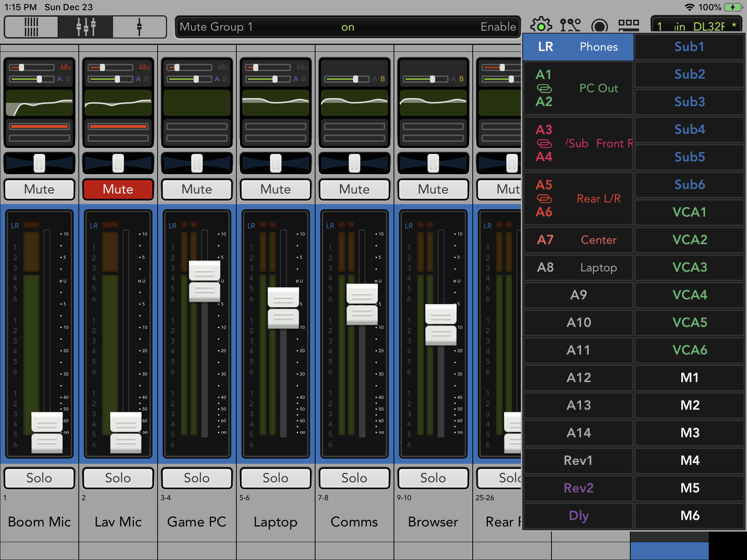Select A5 A6 Rear L/R aux
This screenshot has width=747, height=560.
(578, 199)
